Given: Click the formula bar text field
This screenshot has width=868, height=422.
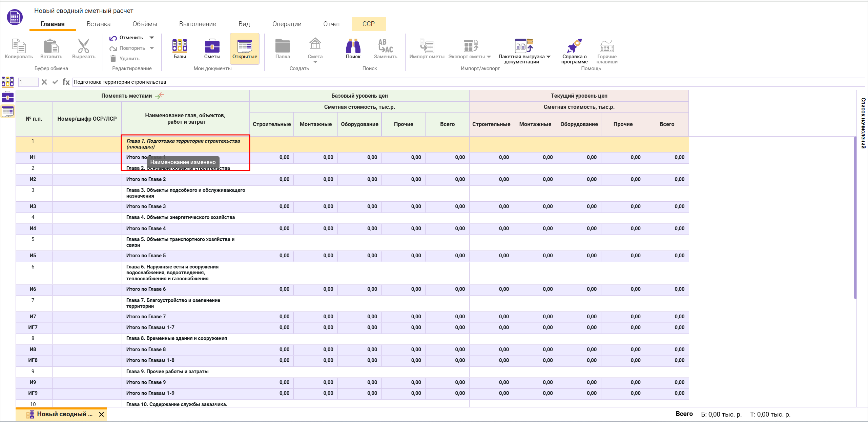Looking at the screenshot, I should click(468, 82).
